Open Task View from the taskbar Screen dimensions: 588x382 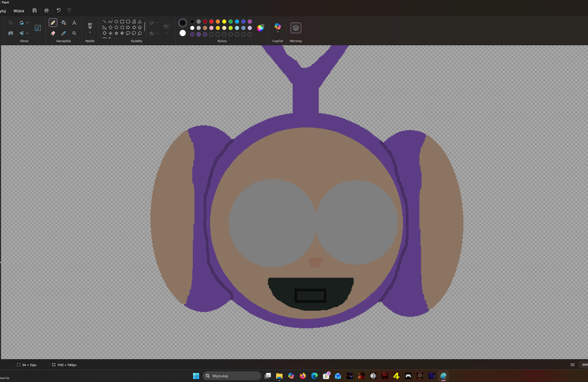(x=267, y=375)
